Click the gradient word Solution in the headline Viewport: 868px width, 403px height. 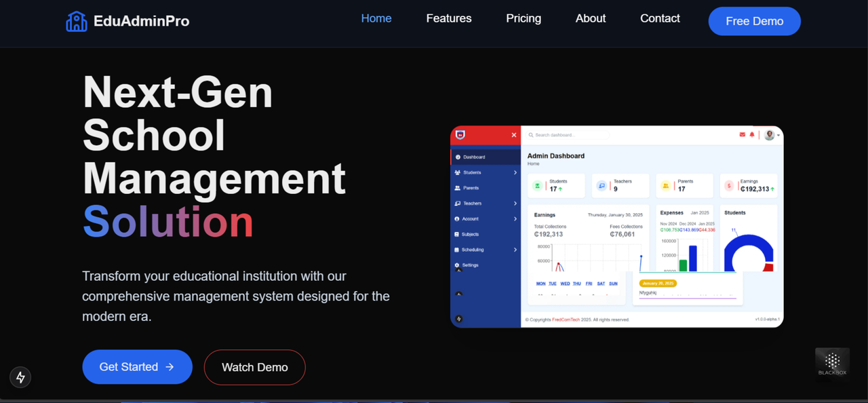[168, 222]
